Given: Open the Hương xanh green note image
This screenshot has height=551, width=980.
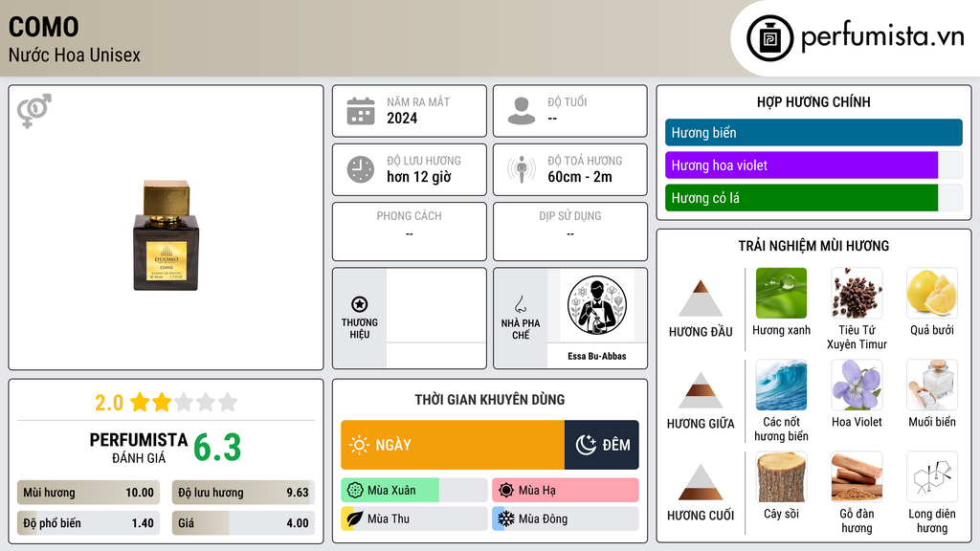Looking at the screenshot, I should click(781, 293).
